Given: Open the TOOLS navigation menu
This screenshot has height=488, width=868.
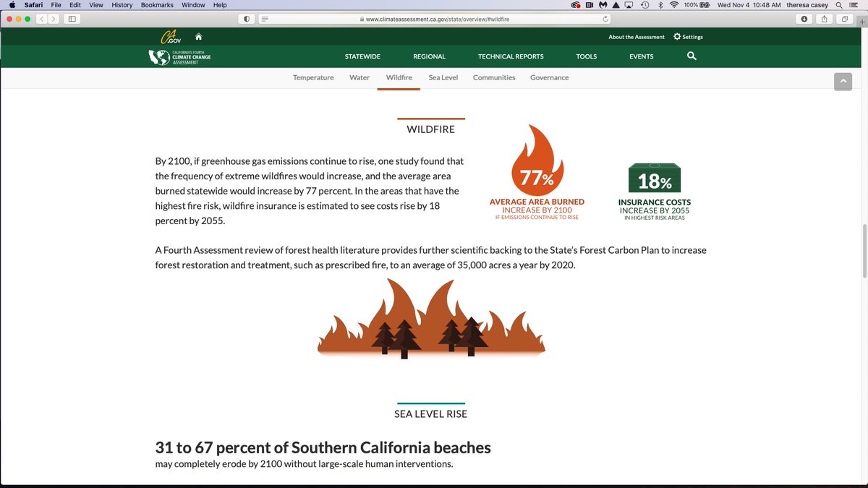Looking at the screenshot, I should pyautogui.click(x=587, y=56).
